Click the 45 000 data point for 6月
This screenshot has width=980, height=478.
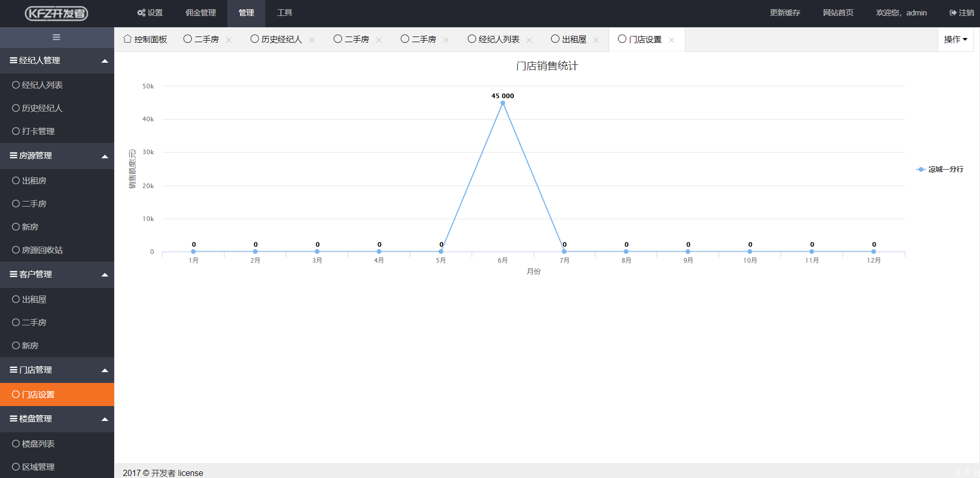(502, 103)
